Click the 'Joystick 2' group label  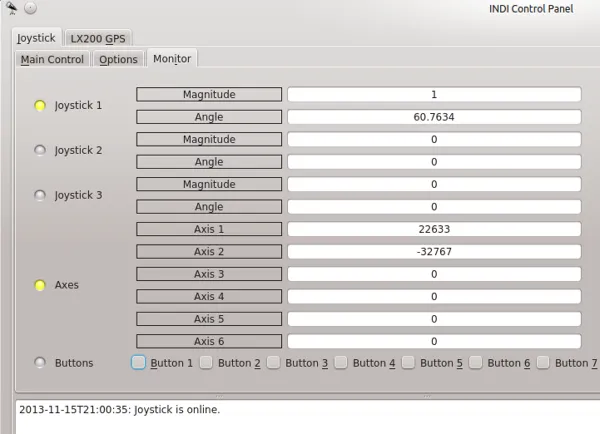(78, 150)
